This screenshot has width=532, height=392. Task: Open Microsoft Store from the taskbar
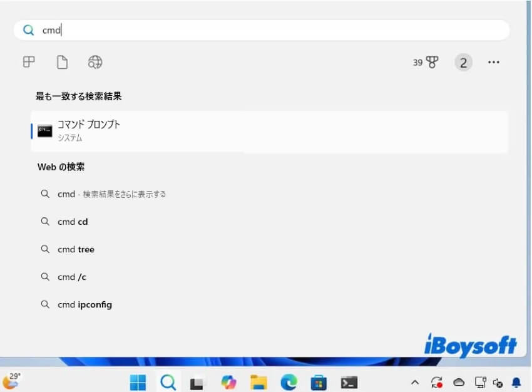[319, 381]
